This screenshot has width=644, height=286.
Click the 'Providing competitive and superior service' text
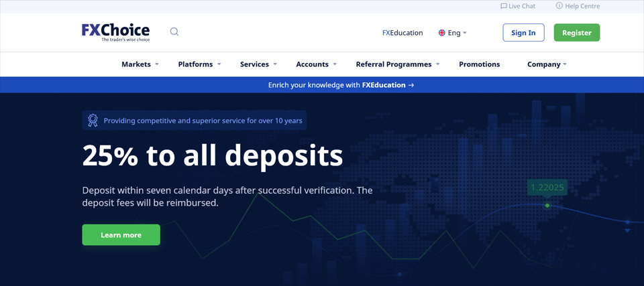[203, 121]
